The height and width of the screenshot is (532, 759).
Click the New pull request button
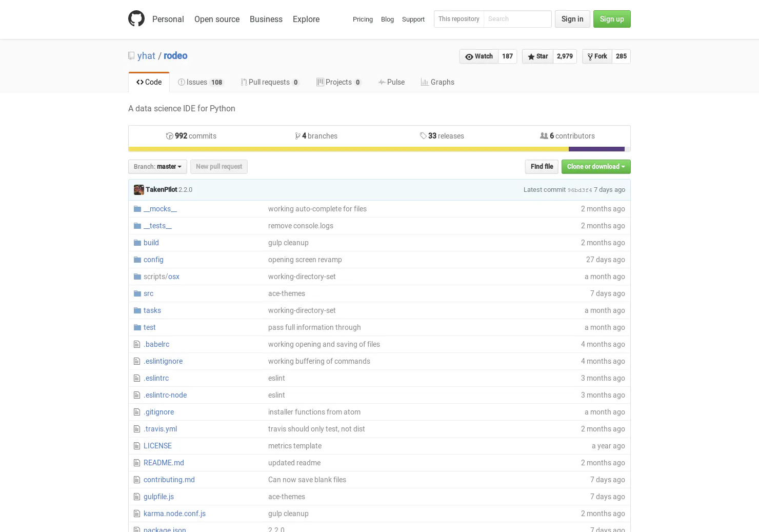(219, 167)
